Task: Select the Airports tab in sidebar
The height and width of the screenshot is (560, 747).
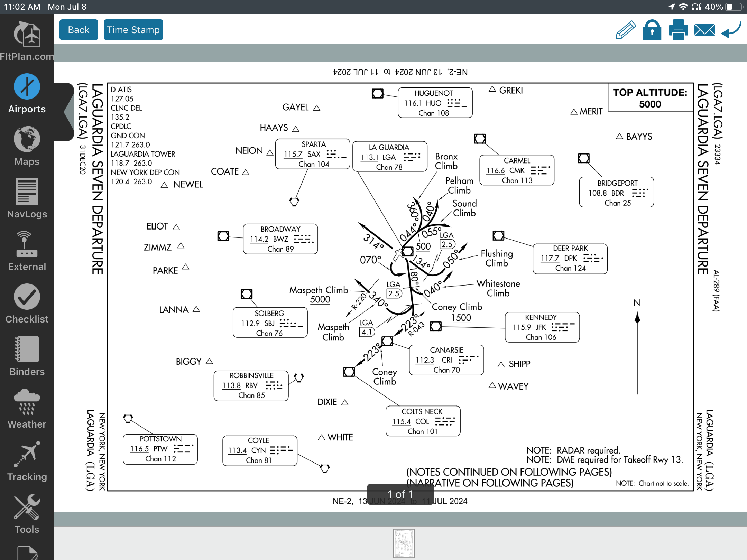Action: tap(27, 93)
